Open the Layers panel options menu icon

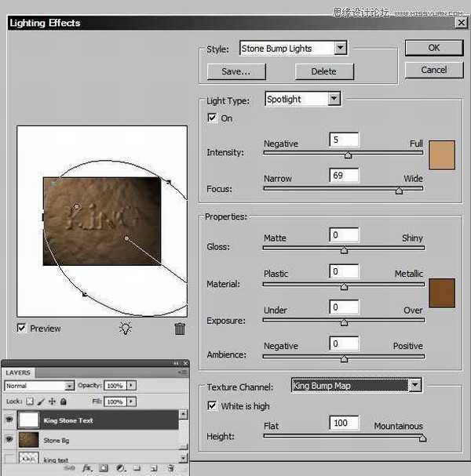coord(184,373)
